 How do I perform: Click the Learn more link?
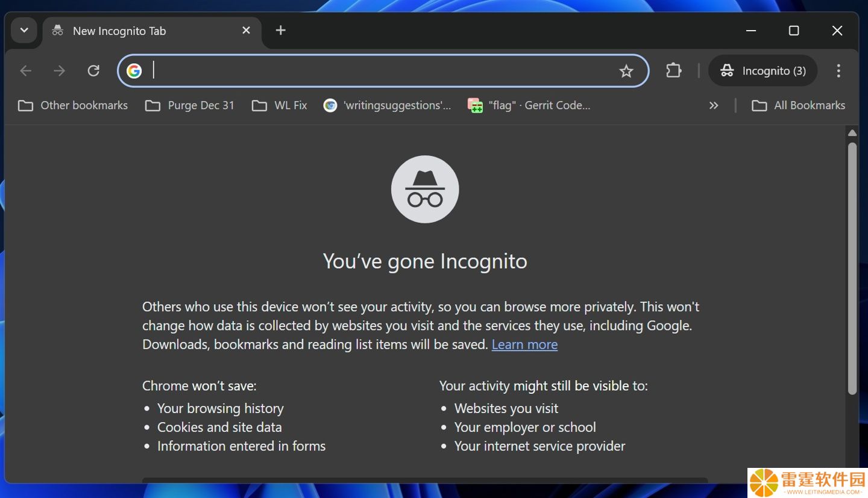point(524,344)
